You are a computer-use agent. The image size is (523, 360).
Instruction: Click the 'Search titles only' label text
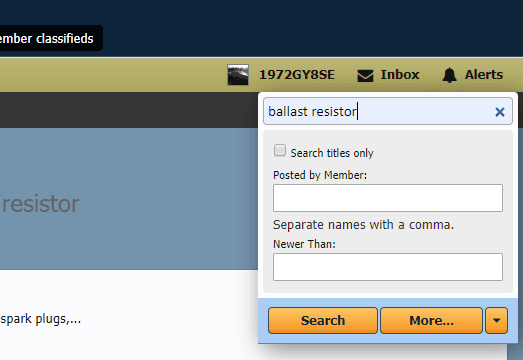(332, 153)
